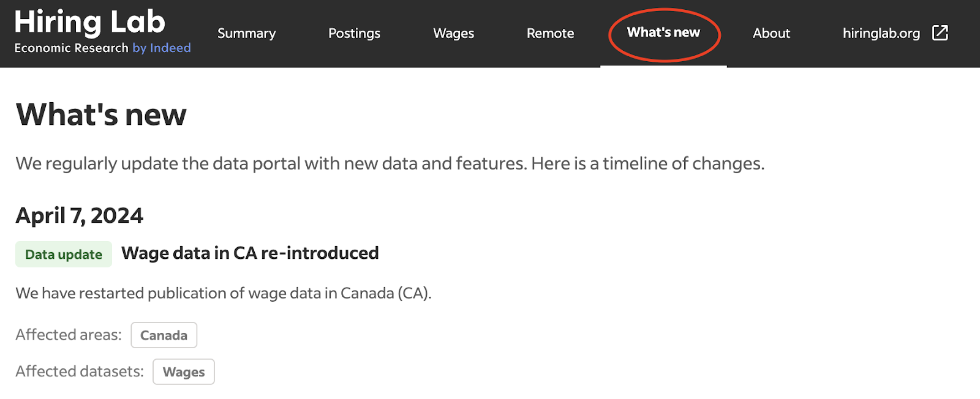Click the April 7, 2024 date heading
Viewport: 980px width, 399px height.
(80, 215)
